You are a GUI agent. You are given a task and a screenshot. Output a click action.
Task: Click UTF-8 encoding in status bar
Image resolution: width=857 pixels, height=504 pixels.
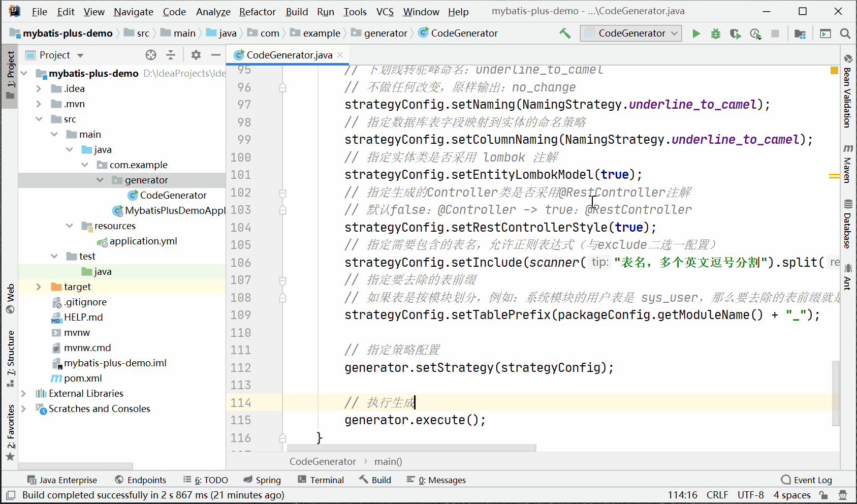(x=750, y=495)
